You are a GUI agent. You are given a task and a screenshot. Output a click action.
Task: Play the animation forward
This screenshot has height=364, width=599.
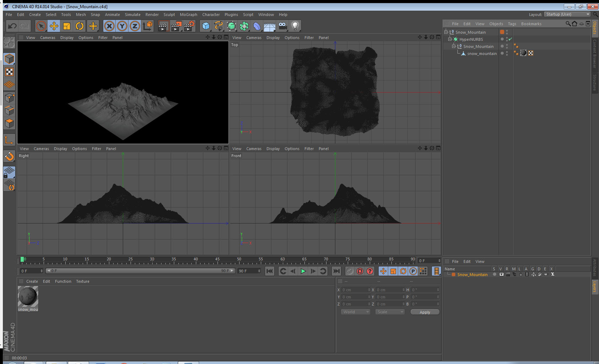[303, 271]
